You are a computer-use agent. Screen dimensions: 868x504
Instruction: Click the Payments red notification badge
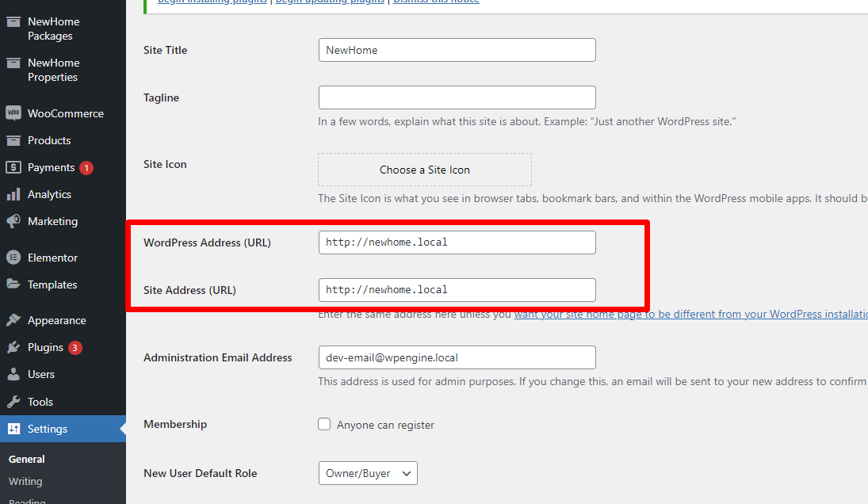click(x=86, y=168)
